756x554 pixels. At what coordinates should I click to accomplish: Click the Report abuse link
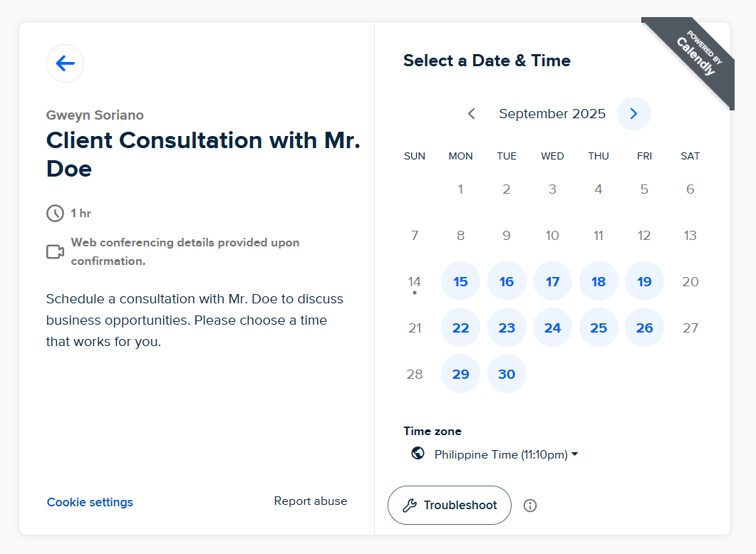(311, 501)
